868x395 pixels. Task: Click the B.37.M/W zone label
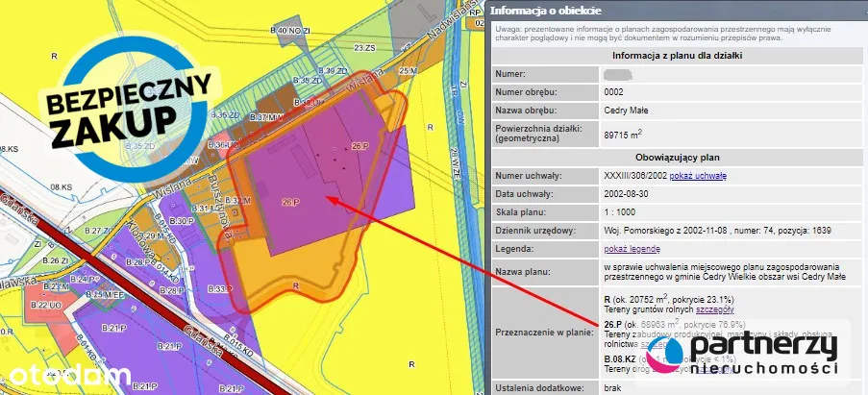click(264, 117)
